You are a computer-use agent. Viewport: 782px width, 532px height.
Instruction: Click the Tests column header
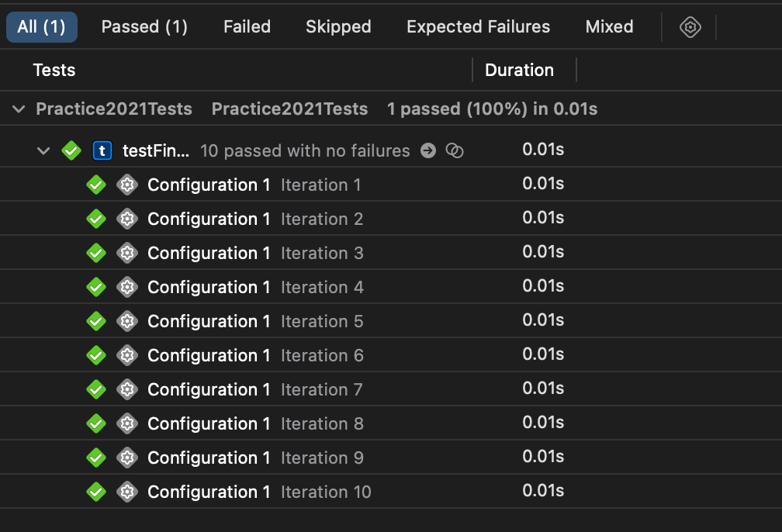click(54, 71)
